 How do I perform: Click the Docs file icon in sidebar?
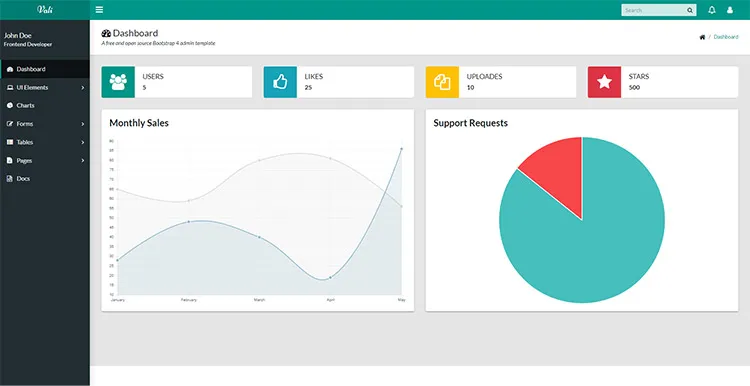tap(10, 178)
